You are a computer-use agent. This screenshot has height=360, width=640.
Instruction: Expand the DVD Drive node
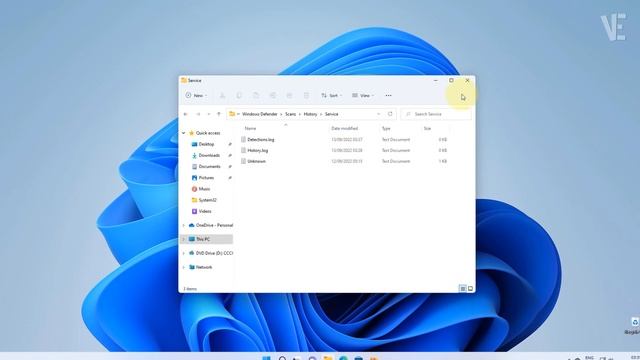[183, 253]
